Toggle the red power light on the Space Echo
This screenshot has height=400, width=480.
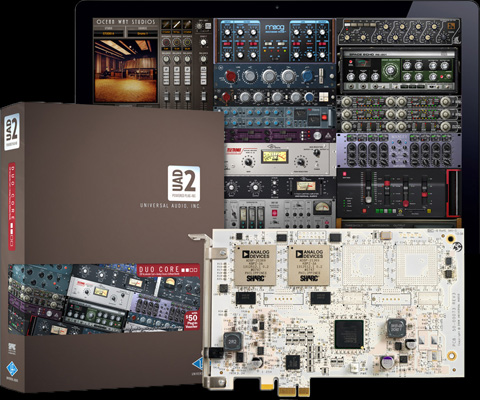[350, 62]
